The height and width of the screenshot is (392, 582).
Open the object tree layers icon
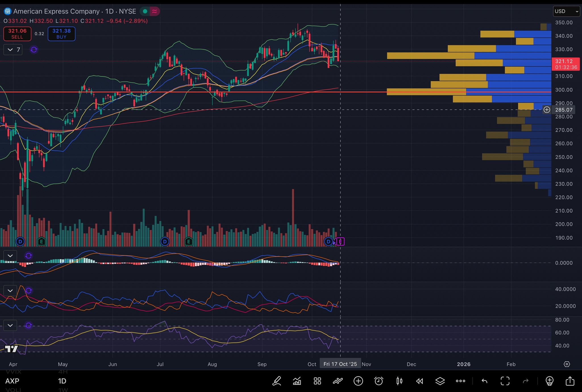point(440,381)
